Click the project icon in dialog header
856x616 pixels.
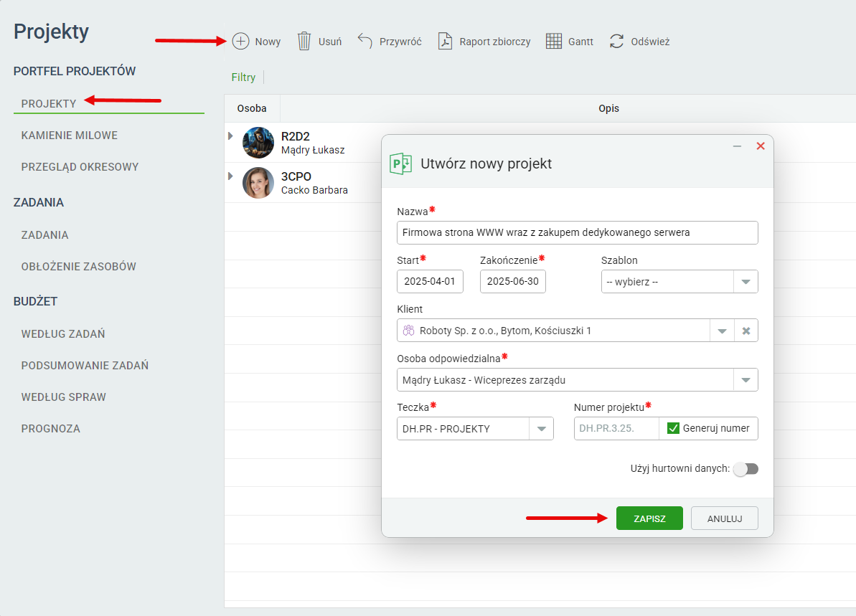[400, 164]
